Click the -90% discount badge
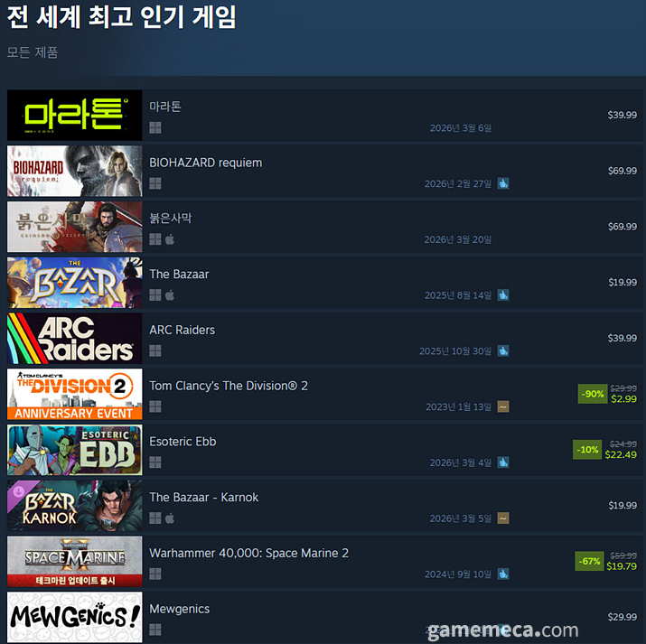Image resolution: width=646 pixels, height=644 pixels. click(593, 394)
